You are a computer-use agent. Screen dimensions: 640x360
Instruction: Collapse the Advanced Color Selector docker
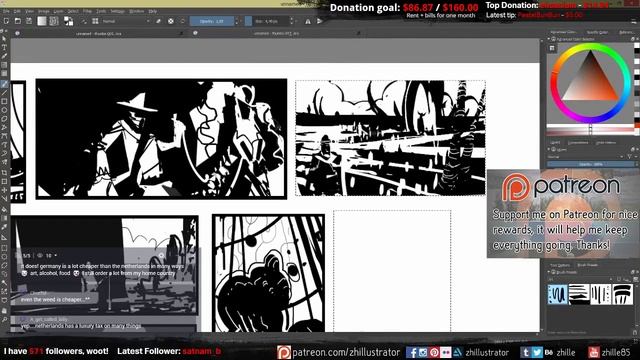coord(549,39)
